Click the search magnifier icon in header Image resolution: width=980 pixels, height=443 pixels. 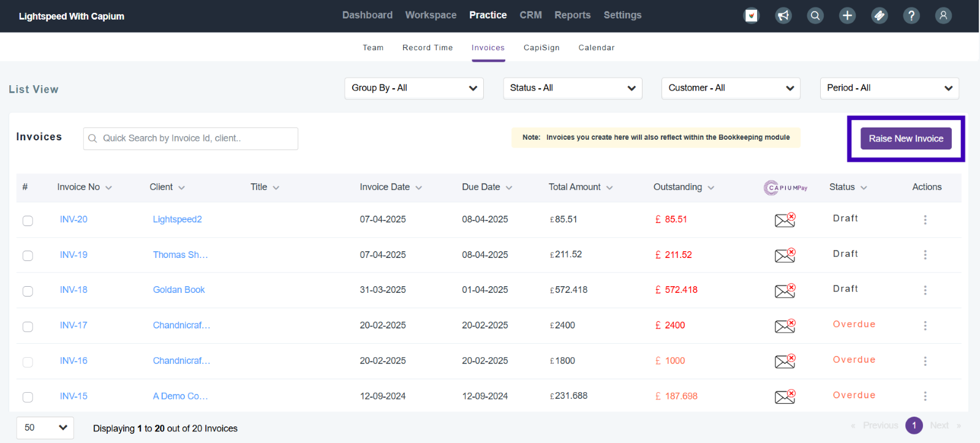click(815, 16)
